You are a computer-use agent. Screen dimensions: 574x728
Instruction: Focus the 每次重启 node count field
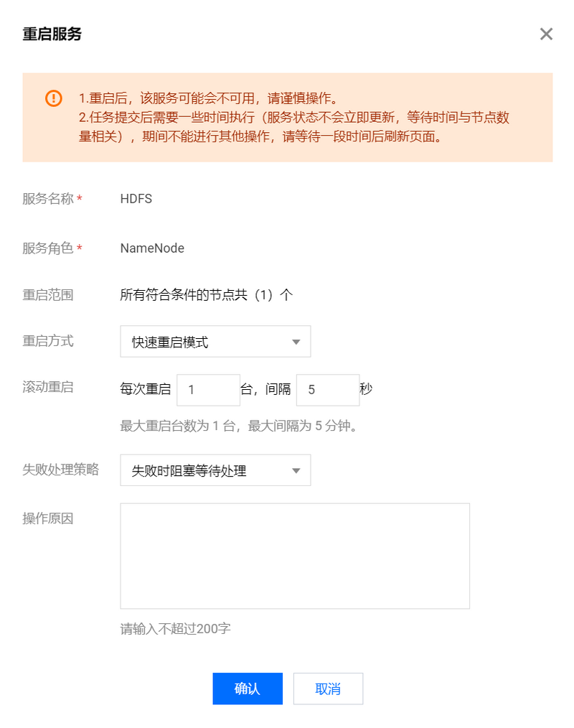(x=208, y=390)
